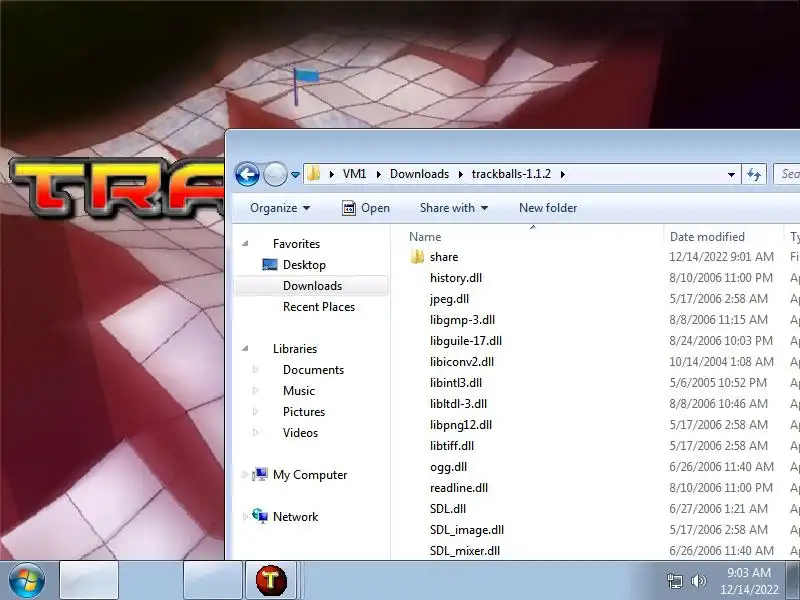Select libltdl-3.dll in the list
The width and height of the screenshot is (800, 600).
(458, 404)
